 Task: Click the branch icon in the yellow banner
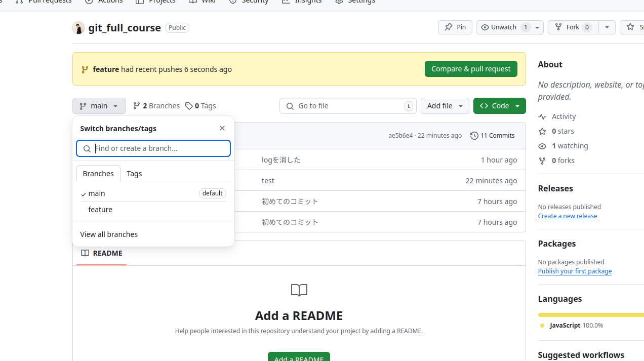click(85, 69)
